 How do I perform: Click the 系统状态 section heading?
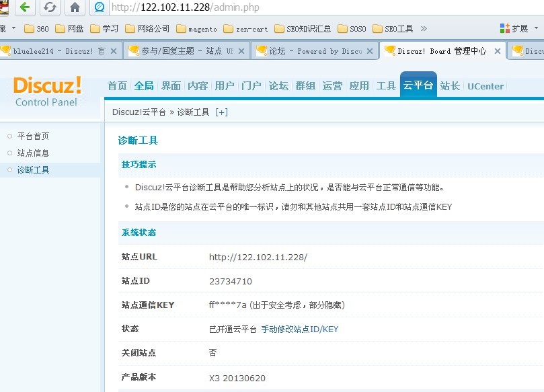[139, 233]
